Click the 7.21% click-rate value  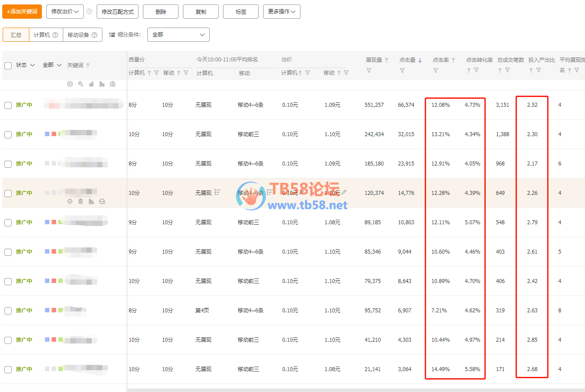click(439, 311)
